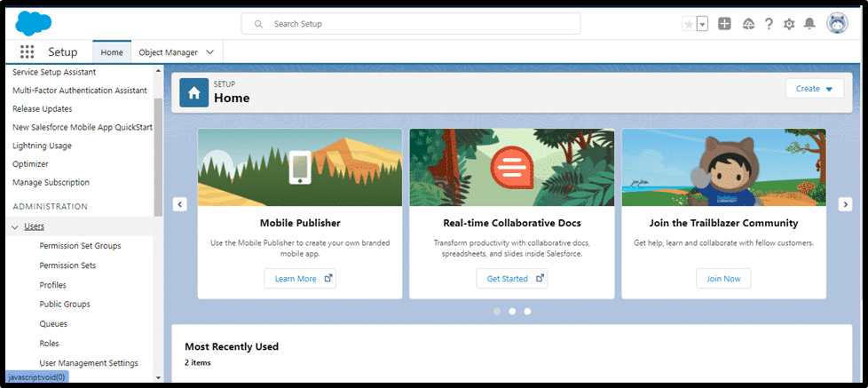Click the Salesforce cloud logo
The image size is (868, 388).
(33, 22)
